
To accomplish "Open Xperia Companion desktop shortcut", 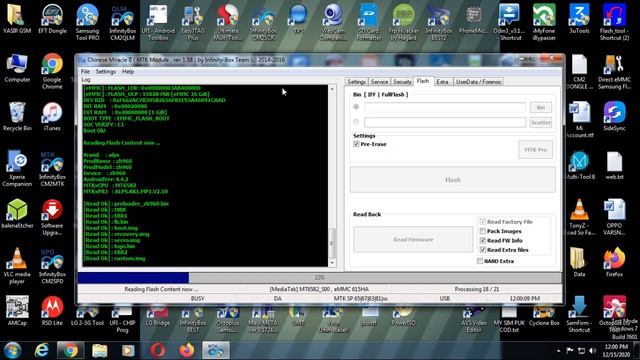I will pos(17,168).
